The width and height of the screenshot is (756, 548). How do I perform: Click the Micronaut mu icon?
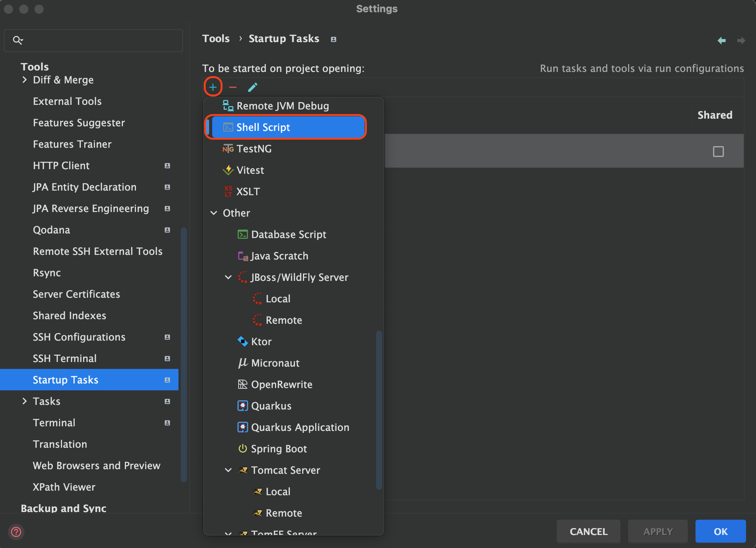(x=242, y=363)
